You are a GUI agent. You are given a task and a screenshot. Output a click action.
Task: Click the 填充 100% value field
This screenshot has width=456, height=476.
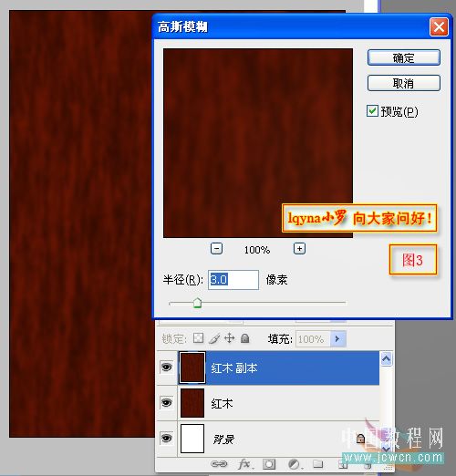313,338
